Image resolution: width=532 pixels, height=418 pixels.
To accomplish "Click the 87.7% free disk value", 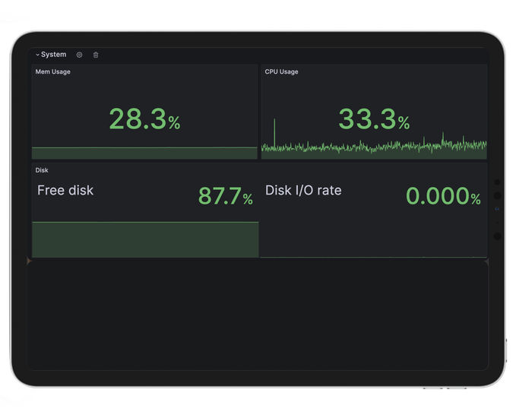I will (x=225, y=196).
